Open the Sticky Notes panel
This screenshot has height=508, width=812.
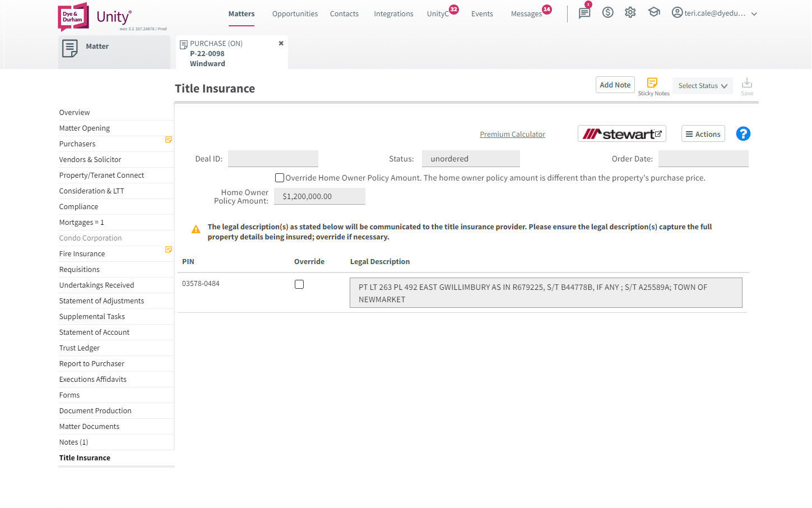[x=653, y=82]
